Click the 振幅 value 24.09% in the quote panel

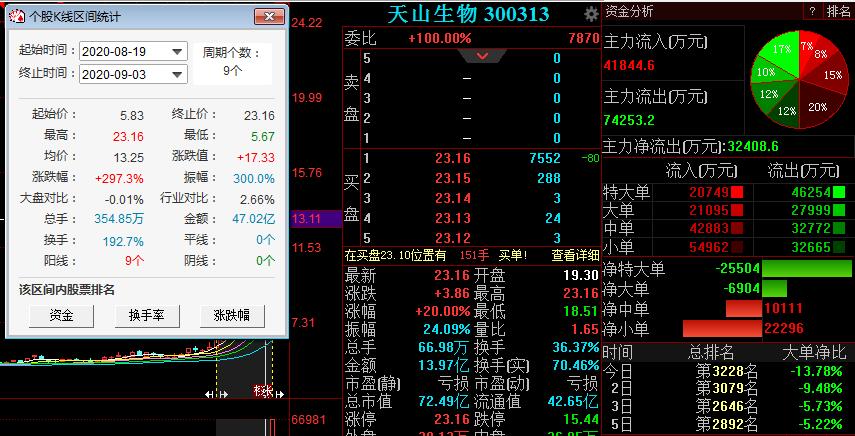[447, 329]
